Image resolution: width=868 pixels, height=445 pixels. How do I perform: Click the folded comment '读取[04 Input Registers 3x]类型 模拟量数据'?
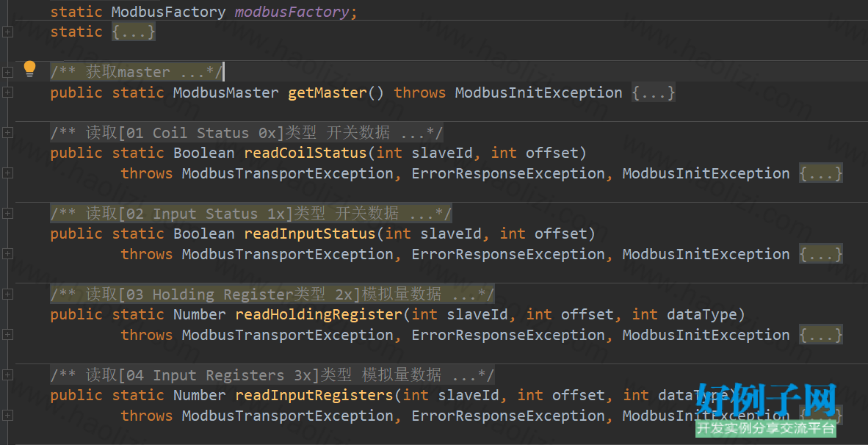pos(272,375)
